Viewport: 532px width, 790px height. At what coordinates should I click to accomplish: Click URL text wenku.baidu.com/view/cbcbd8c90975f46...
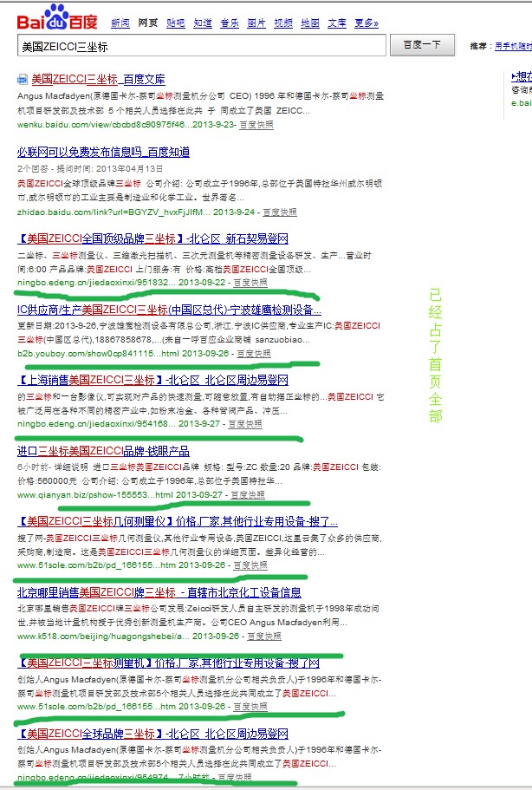[104, 125]
